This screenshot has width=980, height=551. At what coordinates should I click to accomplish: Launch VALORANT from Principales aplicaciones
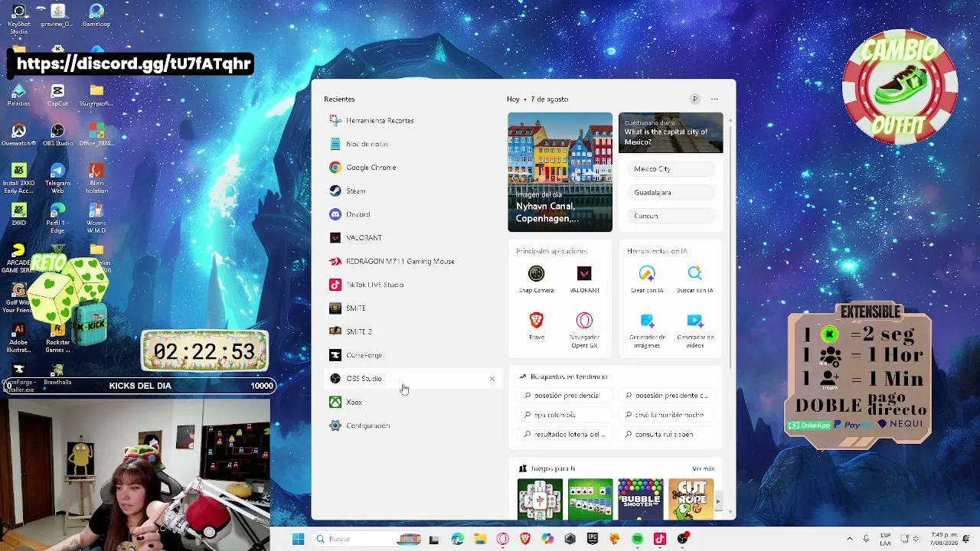[x=584, y=279]
